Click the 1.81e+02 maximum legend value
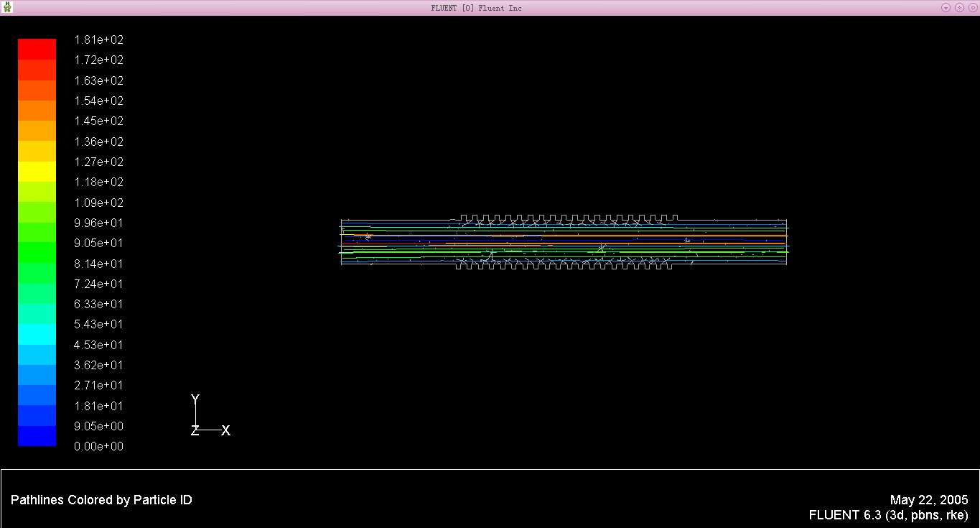Viewport: 980px width, 528px height. pyautogui.click(x=99, y=40)
